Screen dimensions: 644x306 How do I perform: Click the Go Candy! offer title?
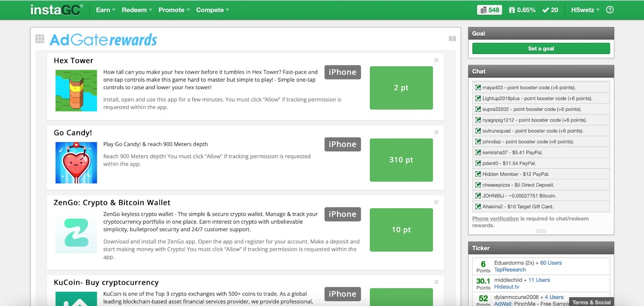pos(73,133)
